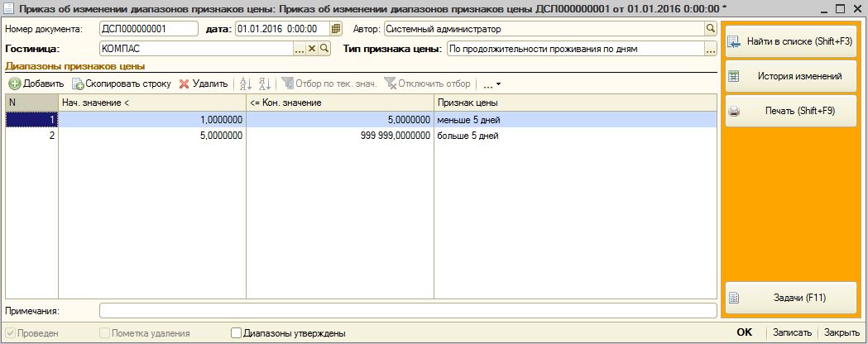Search author with magnifier icon
The image size is (868, 344).
[x=710, y=29]
